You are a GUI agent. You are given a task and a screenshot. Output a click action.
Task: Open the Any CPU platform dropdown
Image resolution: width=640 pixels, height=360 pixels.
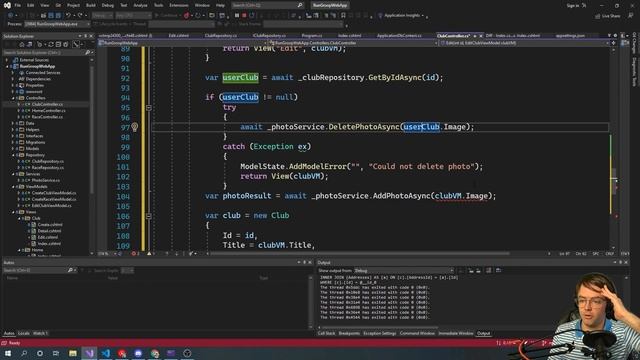[133, 16]
